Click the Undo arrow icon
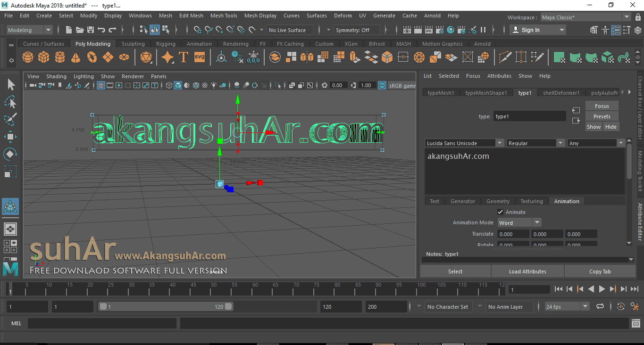The height and width of the screenshot is (345, 644). pos(101,30)
